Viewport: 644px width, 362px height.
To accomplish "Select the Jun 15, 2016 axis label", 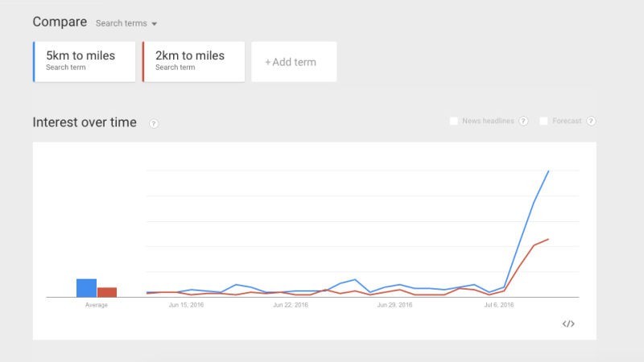I will click(186, 305).
